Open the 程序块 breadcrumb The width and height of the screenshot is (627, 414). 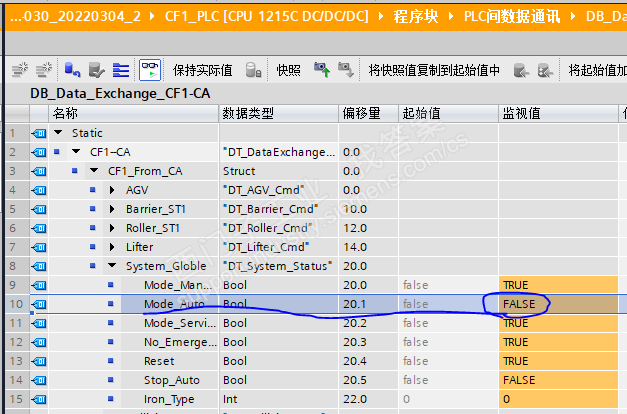416,16
